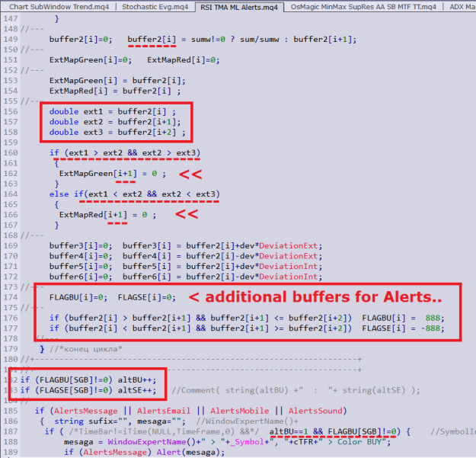Click 'ExtMapRed[i]=0;' on line 151
476x458 pixels.
click(184, 60)
